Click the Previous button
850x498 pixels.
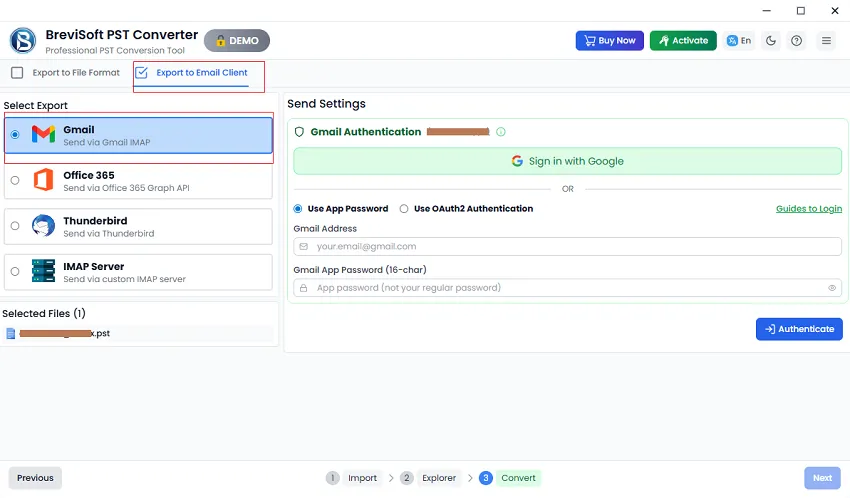35,478
